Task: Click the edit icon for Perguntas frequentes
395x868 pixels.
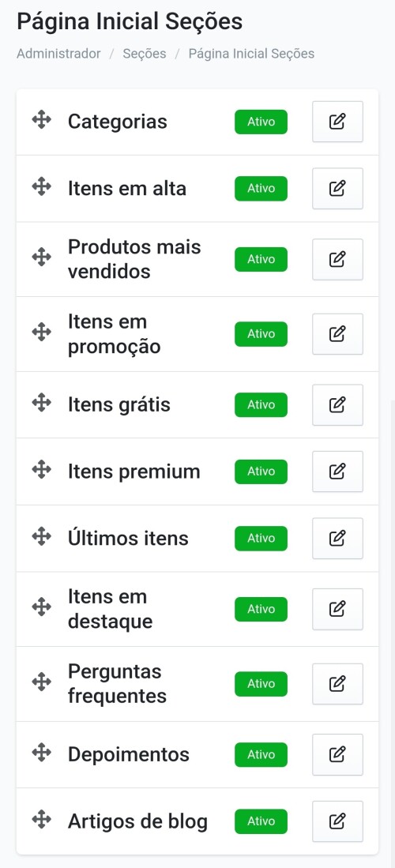Action: coord(337,684)
